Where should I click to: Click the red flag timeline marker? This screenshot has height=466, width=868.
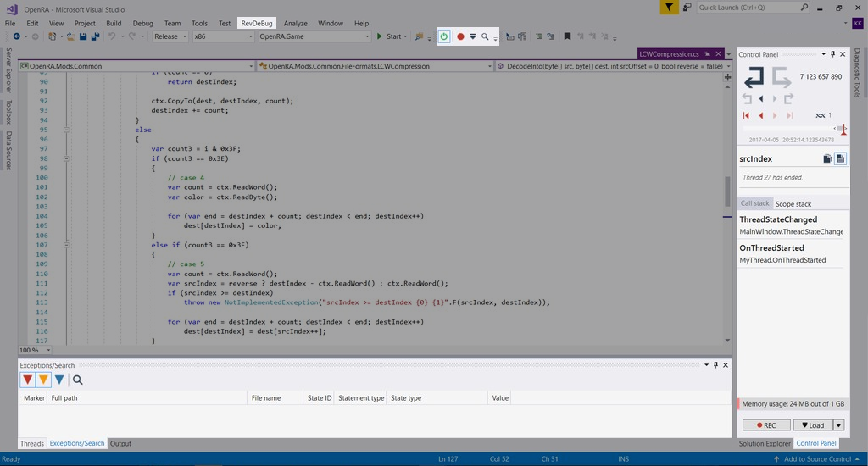[843, 130]
